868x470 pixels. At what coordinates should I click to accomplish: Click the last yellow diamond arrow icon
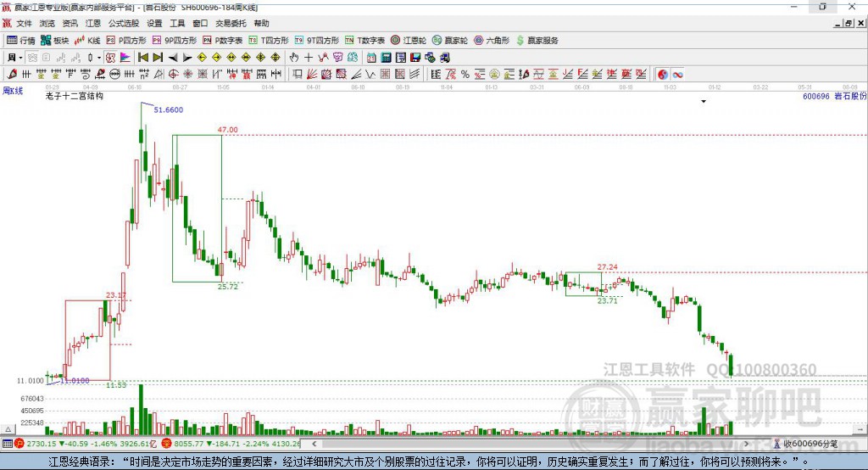point(275,58)
